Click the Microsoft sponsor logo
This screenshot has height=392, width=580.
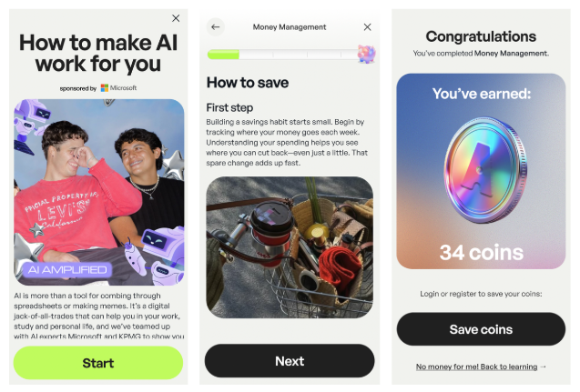pos(119,88)
